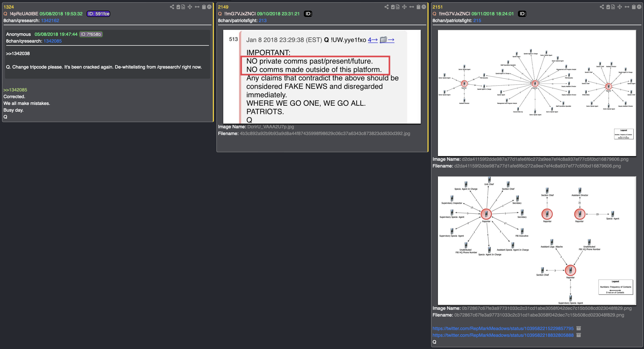Screen dimensions: 644x349
Task: Click clipboard-check icon on post 2151
Action: pyautogui.click(x=608, y=7)
